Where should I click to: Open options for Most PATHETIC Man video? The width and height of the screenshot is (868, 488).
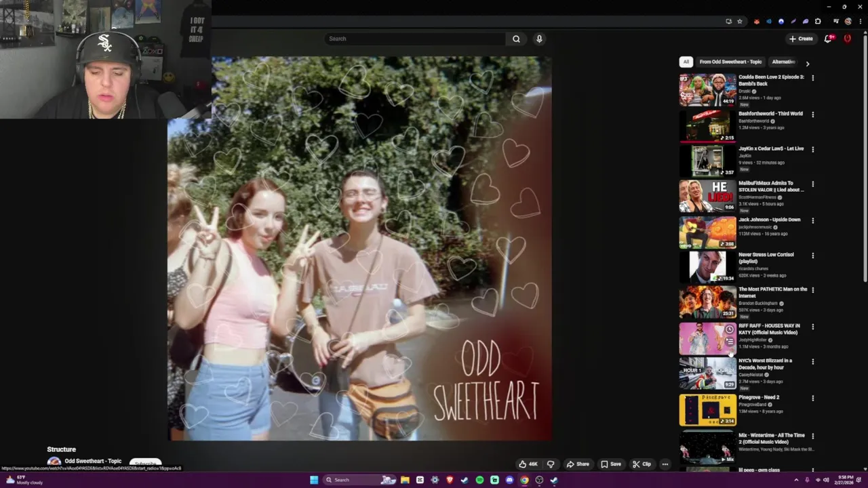tap(812, 290)
